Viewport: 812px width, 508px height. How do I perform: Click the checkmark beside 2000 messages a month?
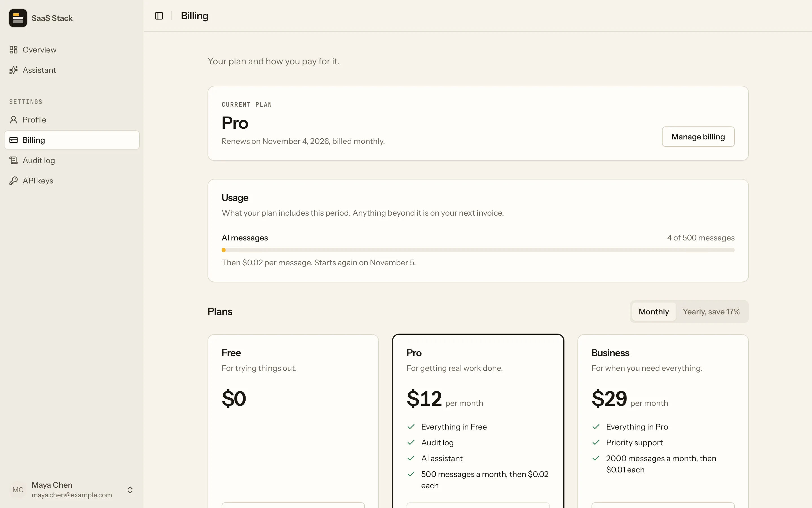[596, 458]
